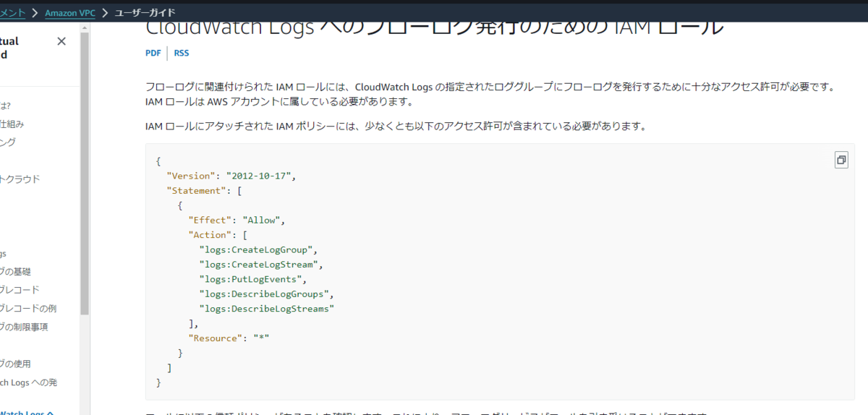
Task: Click the "logs:CreateLogStream" code line
Action: (261, 265)
